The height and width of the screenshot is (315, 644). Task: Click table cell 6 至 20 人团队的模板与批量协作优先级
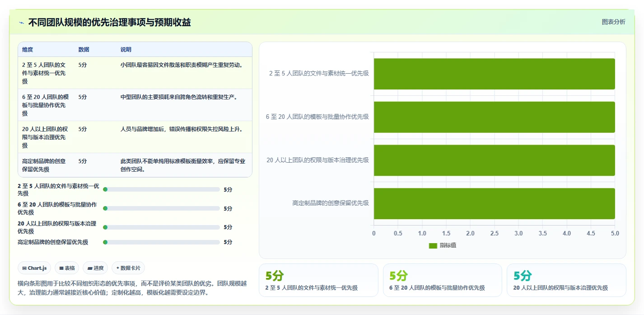[x=45, y=105]
